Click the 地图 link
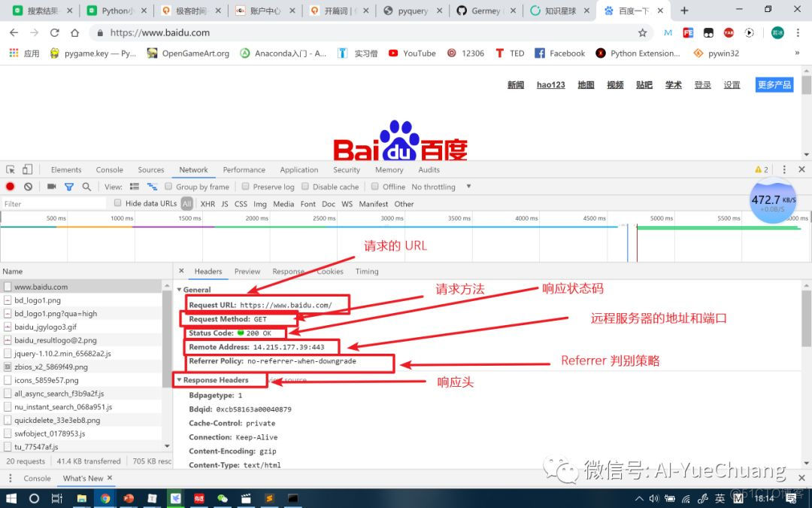The image size is (812, 508). [586, 84]
